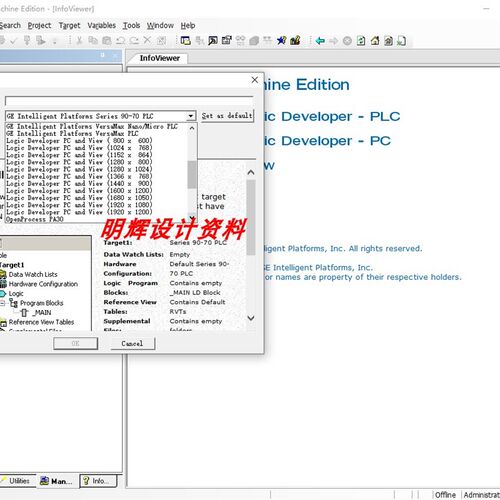Open the Tools menu
500x500 pixels.
click(x=131, y=25)
